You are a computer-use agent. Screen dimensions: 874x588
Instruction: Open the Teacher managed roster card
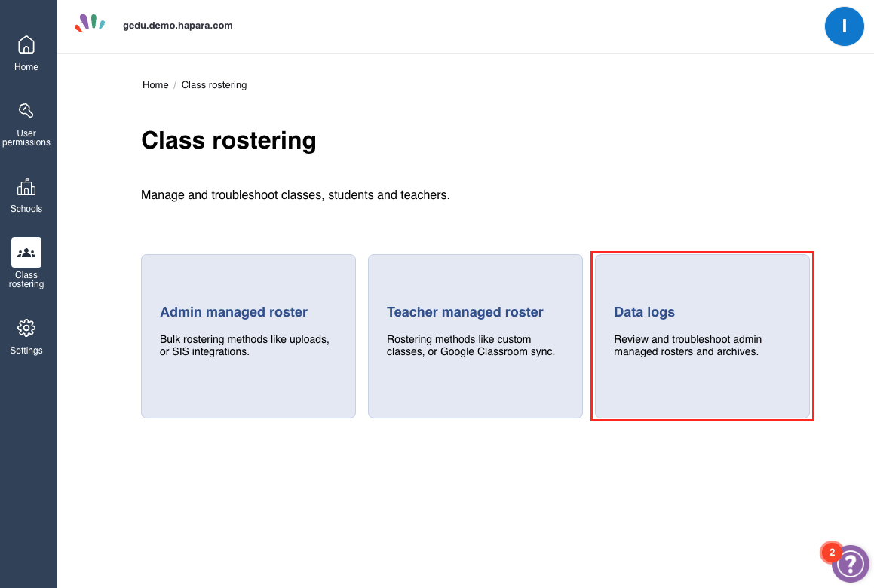475,335
